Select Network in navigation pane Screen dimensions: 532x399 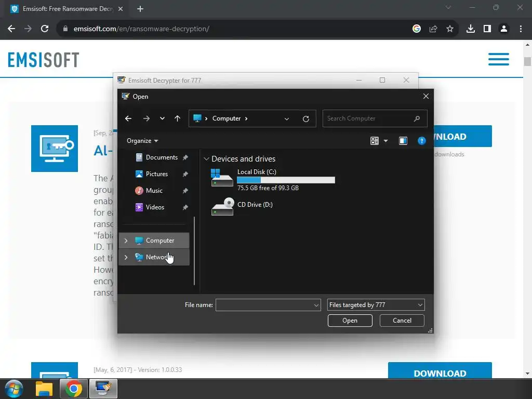point(155,257)
